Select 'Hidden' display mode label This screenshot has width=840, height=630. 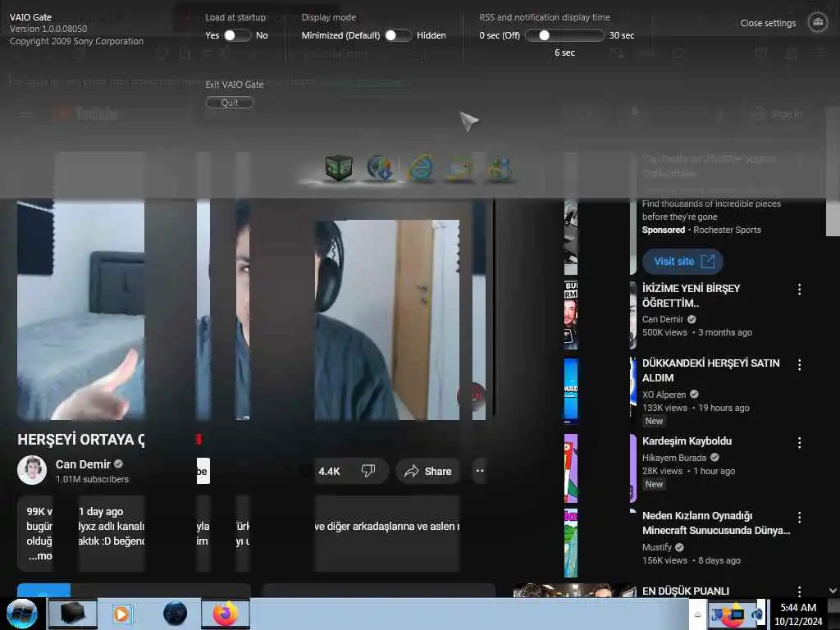pyautogui.click(x=431, y=35)
